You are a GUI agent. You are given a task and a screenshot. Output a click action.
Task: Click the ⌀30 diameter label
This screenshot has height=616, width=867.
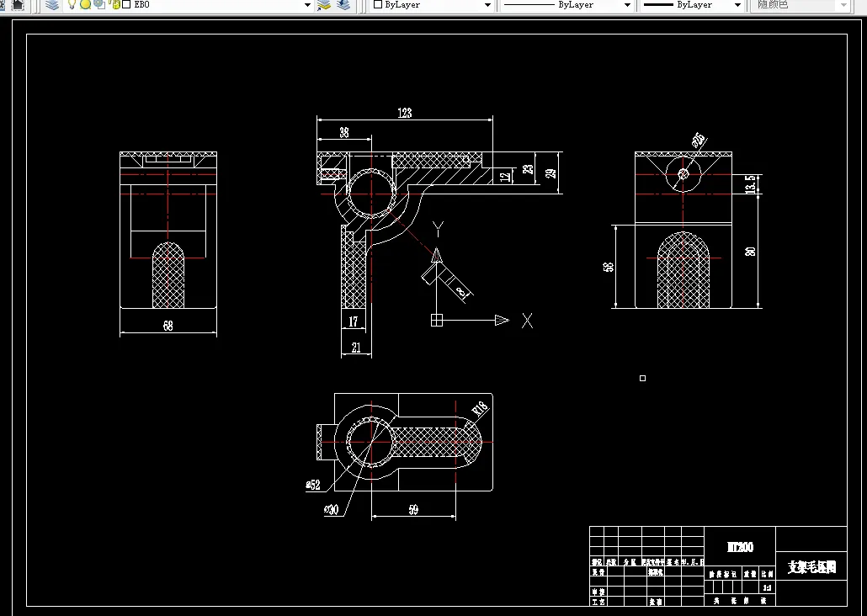click(331, 509)
